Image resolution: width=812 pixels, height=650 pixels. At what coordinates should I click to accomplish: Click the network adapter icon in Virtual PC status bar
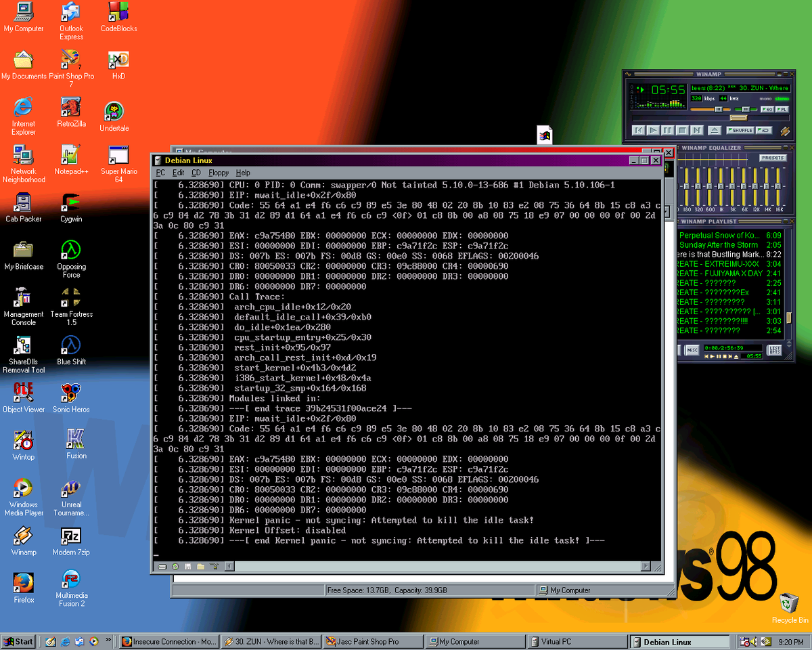coord(215,566)
